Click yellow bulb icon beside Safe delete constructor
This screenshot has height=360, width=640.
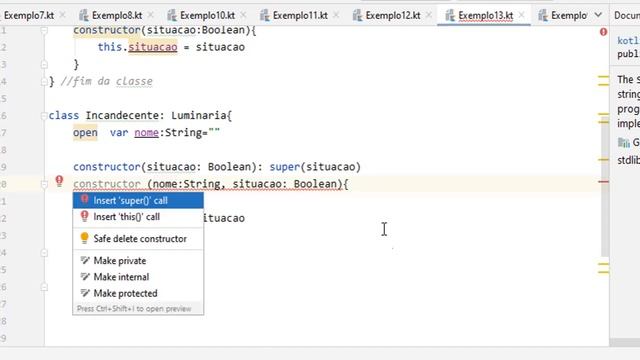pos(84,238)
